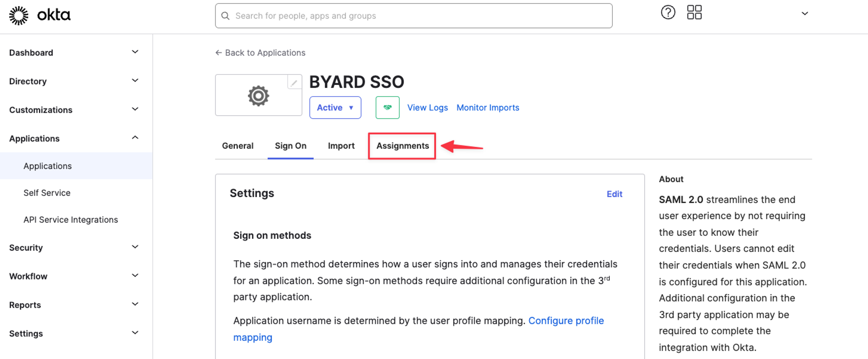Click the green handshake icon button

point(388,108)
